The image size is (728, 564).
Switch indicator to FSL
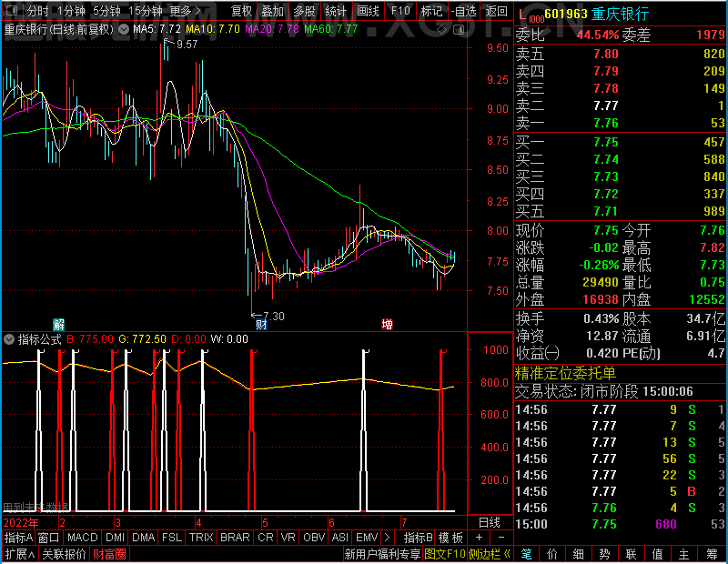(x=171, y=538)
